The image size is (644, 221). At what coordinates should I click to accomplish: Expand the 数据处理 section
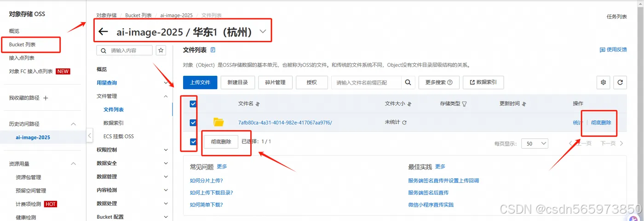(x=166, y=203)
